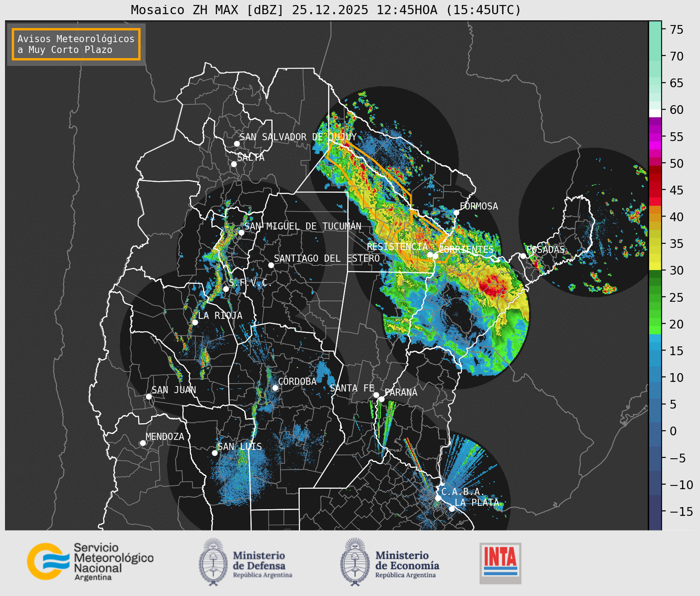This screenshot has width=700, height=596.
Task: Click the −15 dBZ scale label
Action: [x=681, y=512]
